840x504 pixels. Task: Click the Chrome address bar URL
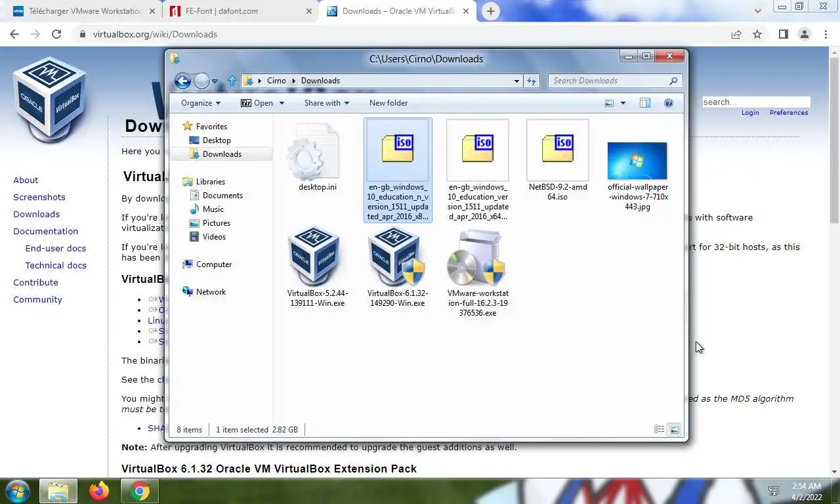click(155, 34)
